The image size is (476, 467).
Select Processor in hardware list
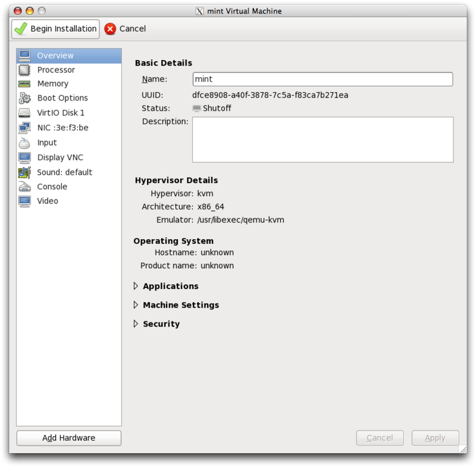point(69,70)
